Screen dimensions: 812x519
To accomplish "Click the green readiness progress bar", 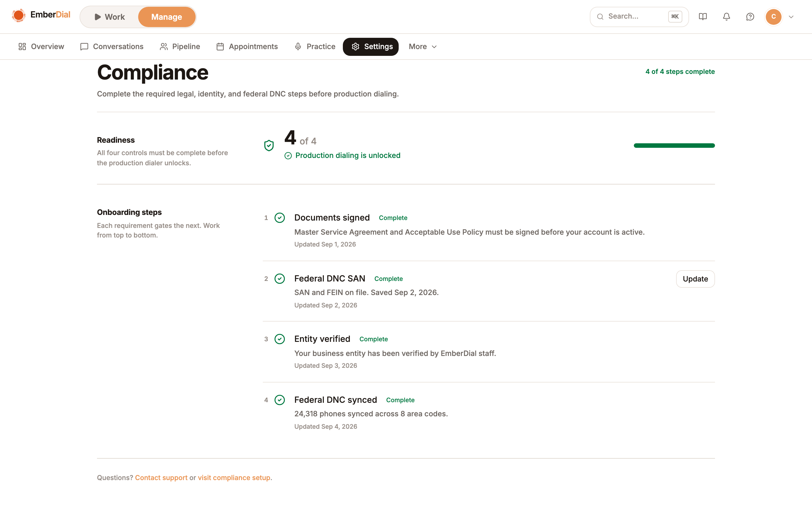I will 674,146.
